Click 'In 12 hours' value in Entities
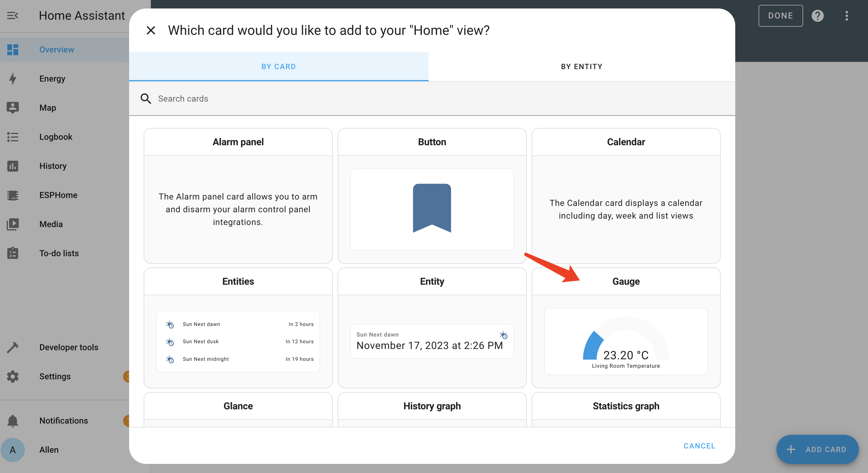The height and width of the screenshot is (473, 868). tap(299, 341)
